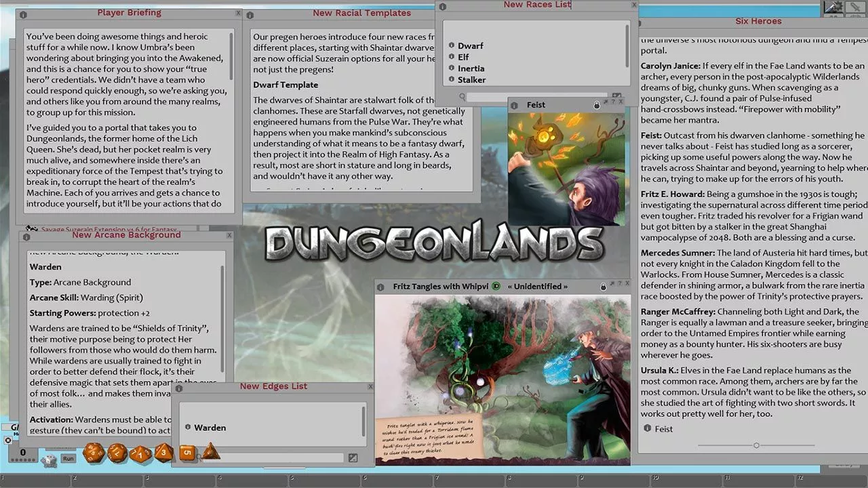Screen dimensions: 868x488
Task: Grab the orange d10 die
Action: click(140, 453)
